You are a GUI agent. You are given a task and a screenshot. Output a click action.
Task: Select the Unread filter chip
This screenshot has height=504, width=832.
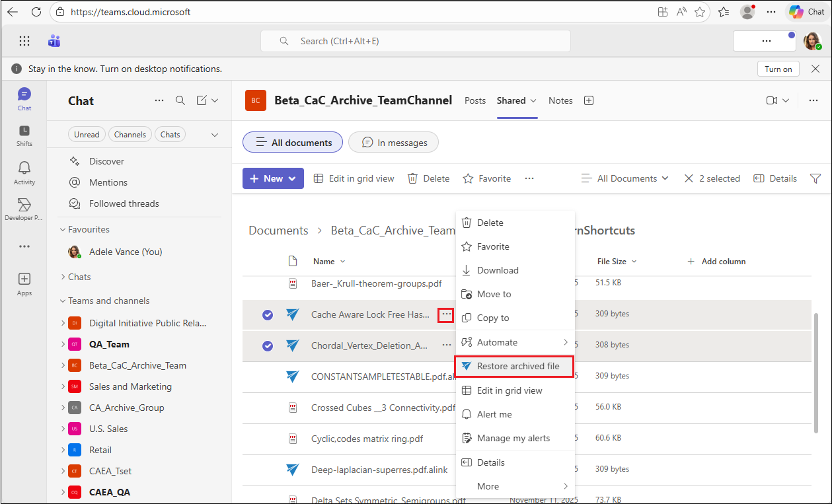(87, 134)
